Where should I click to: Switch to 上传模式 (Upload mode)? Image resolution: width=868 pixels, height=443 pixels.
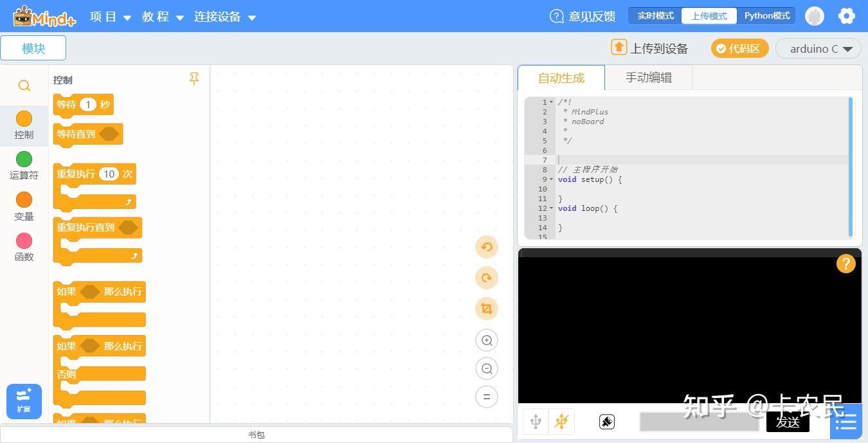(x=709, y=15)
